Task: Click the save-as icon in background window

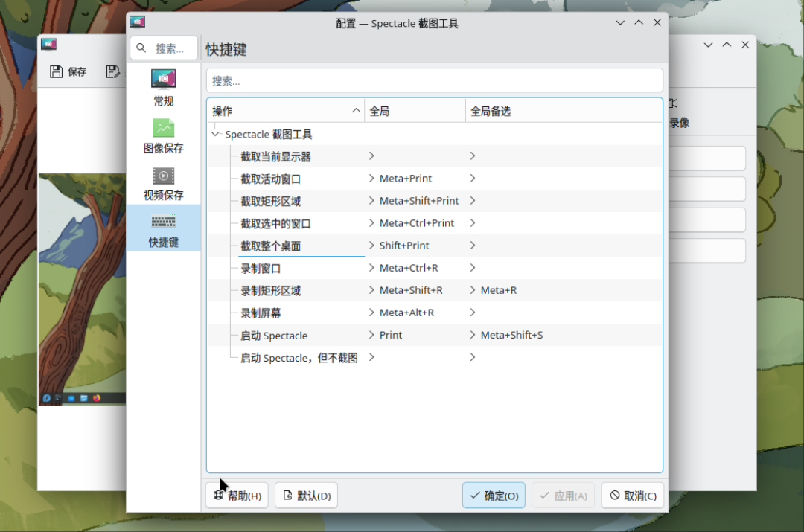Action: point(113,71)
